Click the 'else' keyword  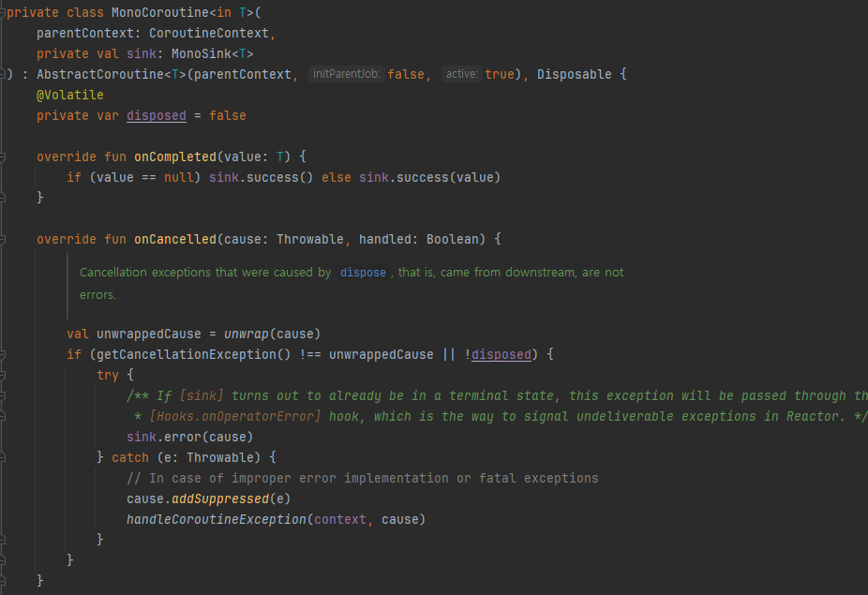click(x=336, y=178)
